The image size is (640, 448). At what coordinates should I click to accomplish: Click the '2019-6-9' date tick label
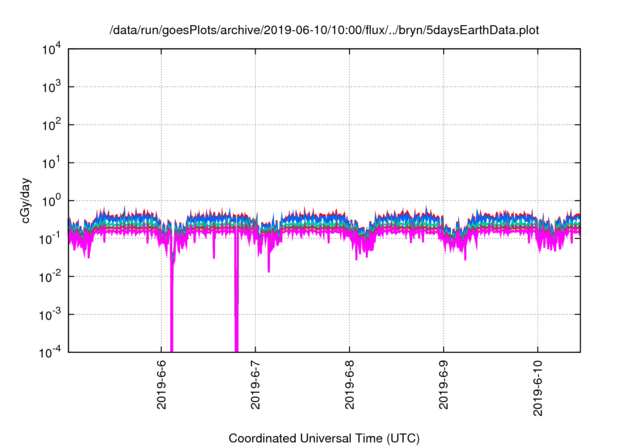point(444,384)
